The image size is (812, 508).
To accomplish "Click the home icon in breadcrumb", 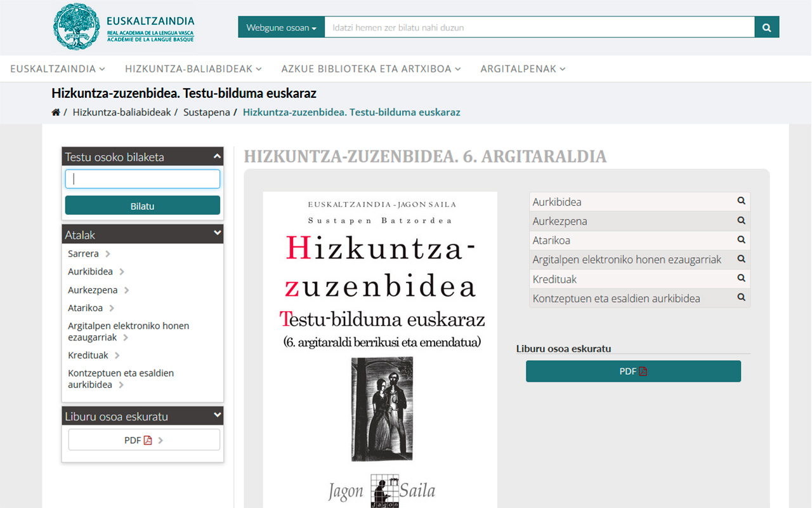I will click(x=56, y=112).
